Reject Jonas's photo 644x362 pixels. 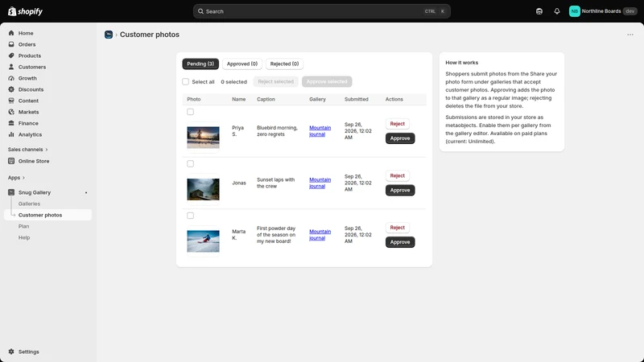pyautogui.click(x=397, y=175)
